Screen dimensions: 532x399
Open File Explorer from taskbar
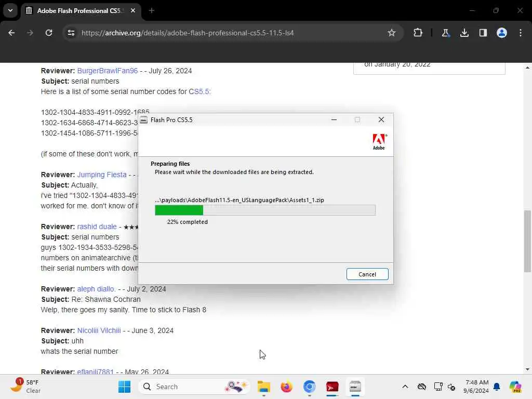(263, 387)
